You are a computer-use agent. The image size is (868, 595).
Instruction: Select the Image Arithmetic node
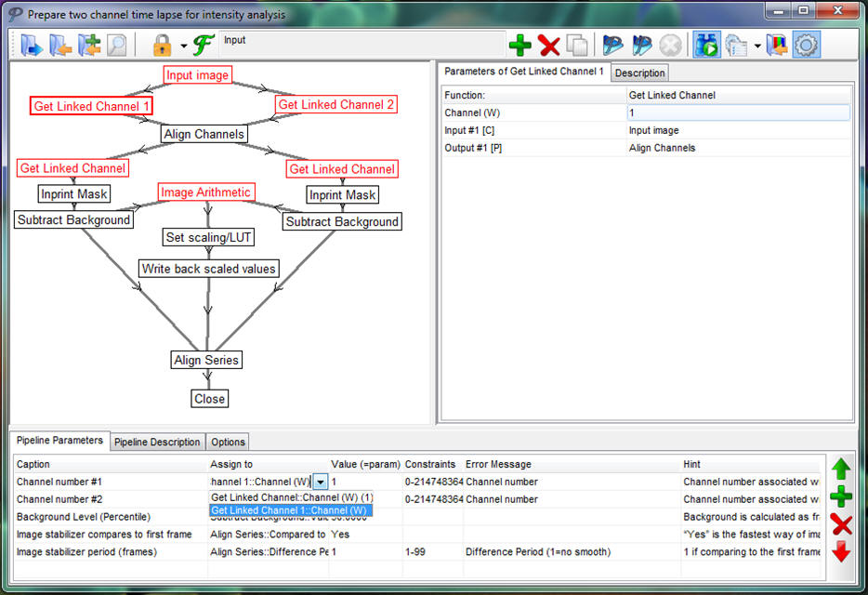click(x=206, y=192)
